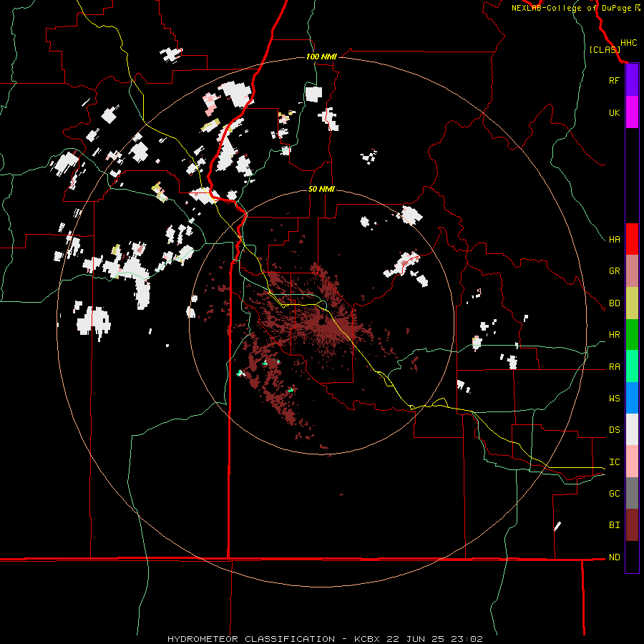Click the 'WS' legend label

(614, 399)
